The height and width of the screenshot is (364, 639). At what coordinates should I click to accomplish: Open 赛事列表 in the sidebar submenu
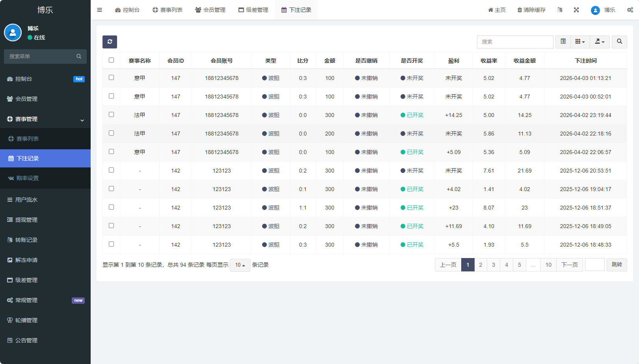click(45, 139)
